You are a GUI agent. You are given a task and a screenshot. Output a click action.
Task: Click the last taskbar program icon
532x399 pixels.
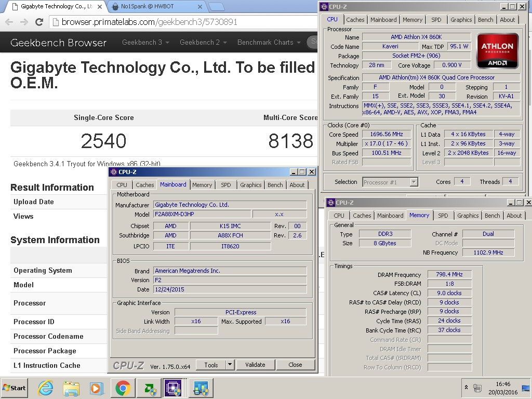tap(201, 388)
